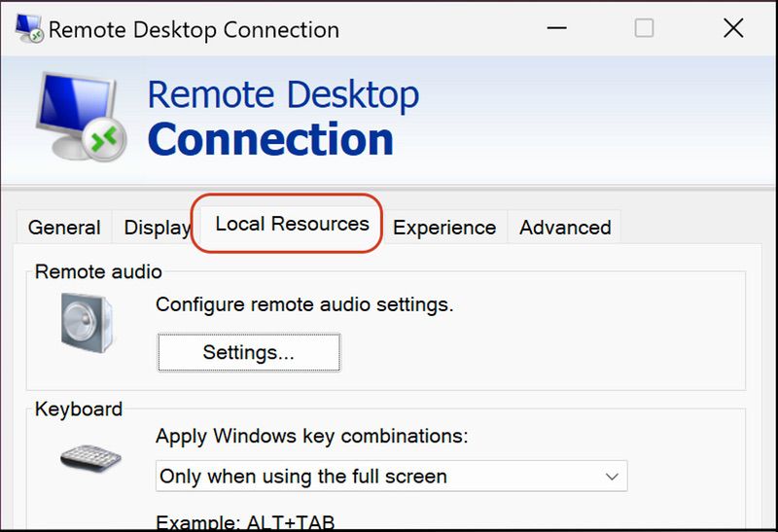This screenshot has width=778, height=532.
Task: Switch to the Advanced tab
Action: point(565,228)
